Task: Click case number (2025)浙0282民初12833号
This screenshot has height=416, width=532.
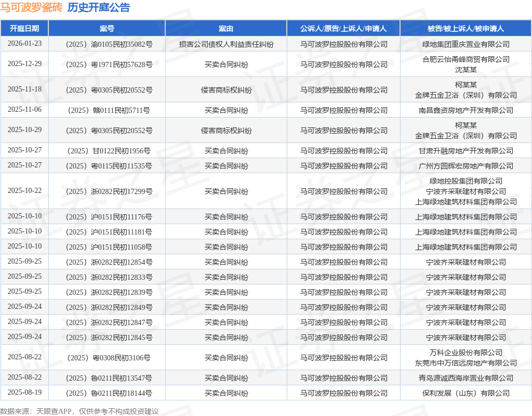Action: (x=109, y=278)
